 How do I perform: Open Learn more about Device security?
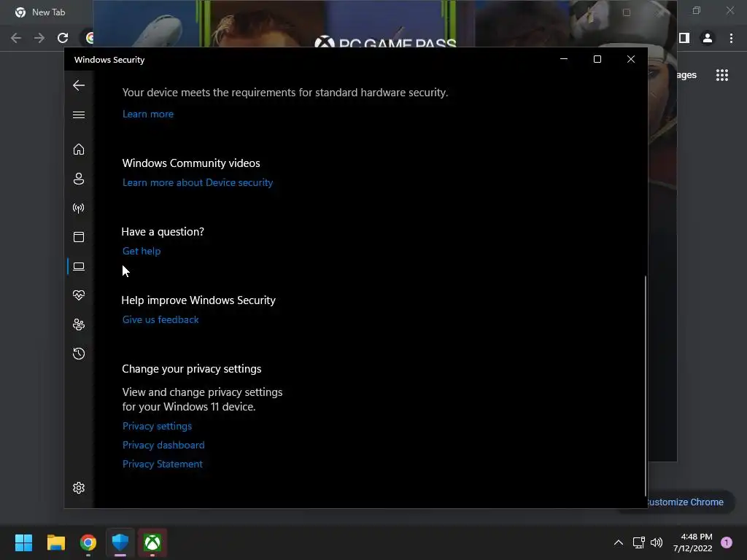(x=198, y=183)
